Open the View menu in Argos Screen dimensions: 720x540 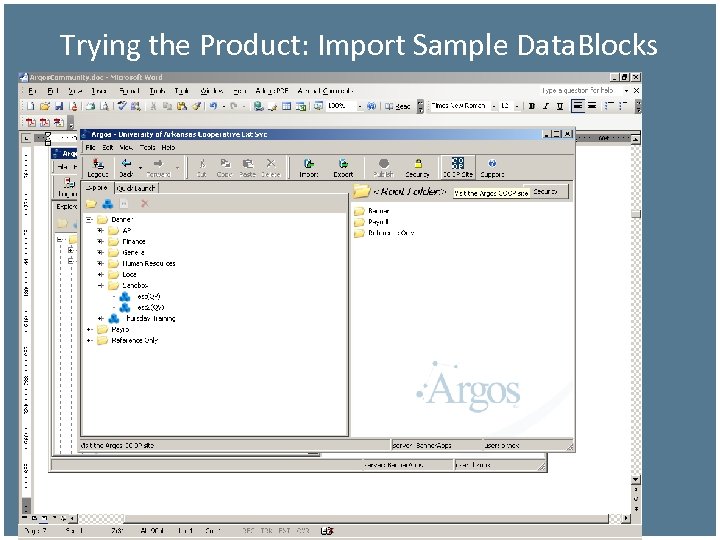coord(126,147)
